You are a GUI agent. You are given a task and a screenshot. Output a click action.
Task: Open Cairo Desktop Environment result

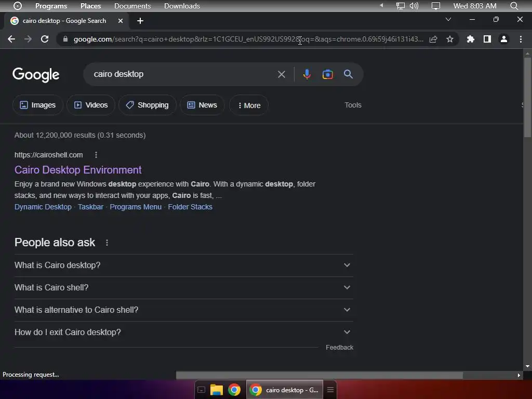coord(78,170)
